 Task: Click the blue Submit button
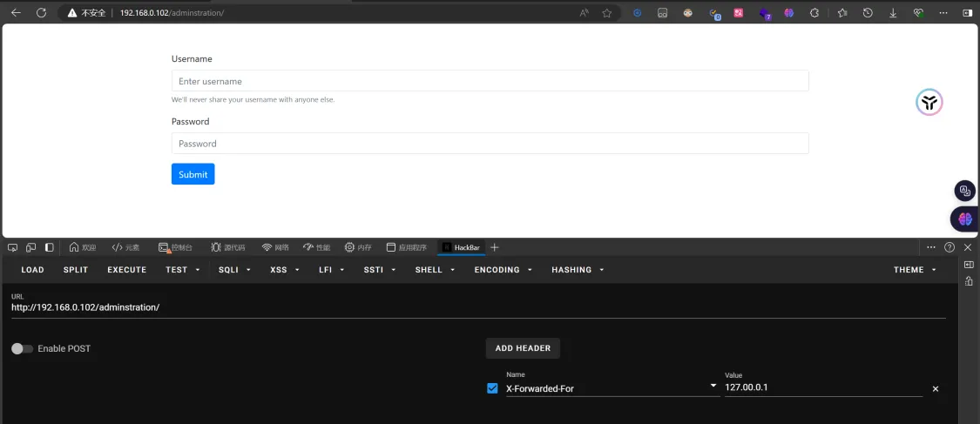[x=193, y=174]
